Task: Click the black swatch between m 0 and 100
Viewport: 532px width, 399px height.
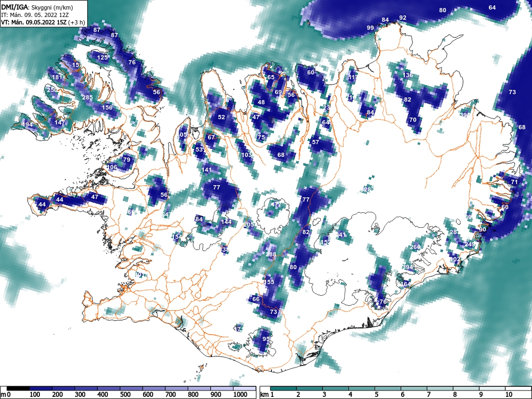Action: pos(18,388)
